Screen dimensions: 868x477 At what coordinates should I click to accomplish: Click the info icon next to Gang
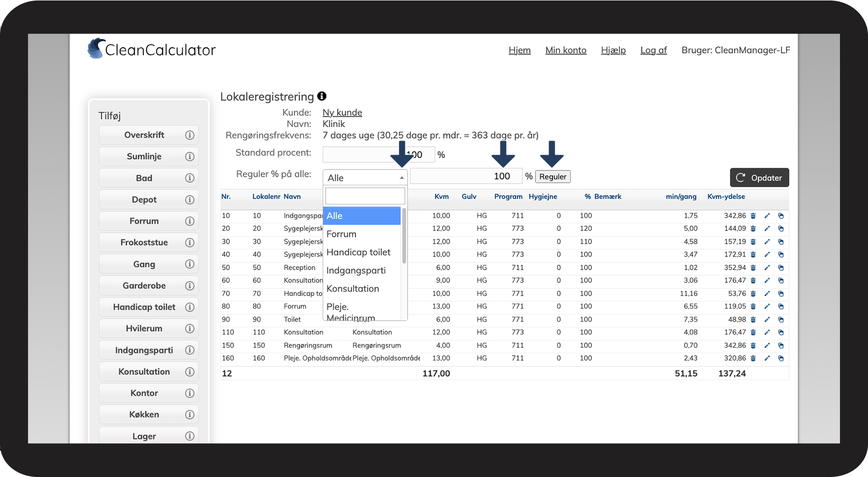pyautogui.click(x=190, y=264)
